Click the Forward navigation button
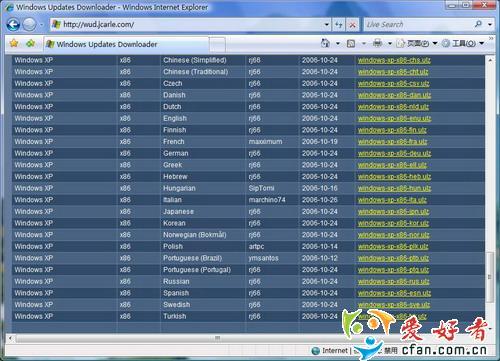Screen dimensions: 500x361 (30, 24)
